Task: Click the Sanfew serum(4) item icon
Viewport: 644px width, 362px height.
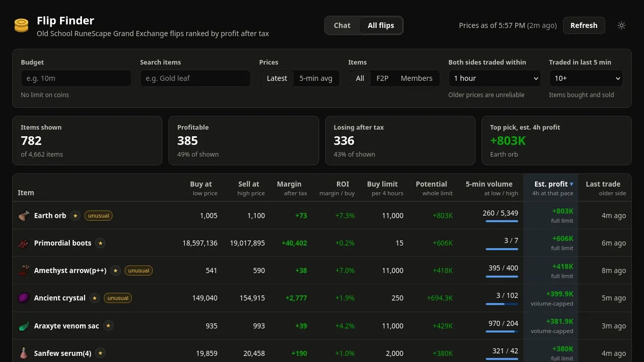Action: coord(24,353)
